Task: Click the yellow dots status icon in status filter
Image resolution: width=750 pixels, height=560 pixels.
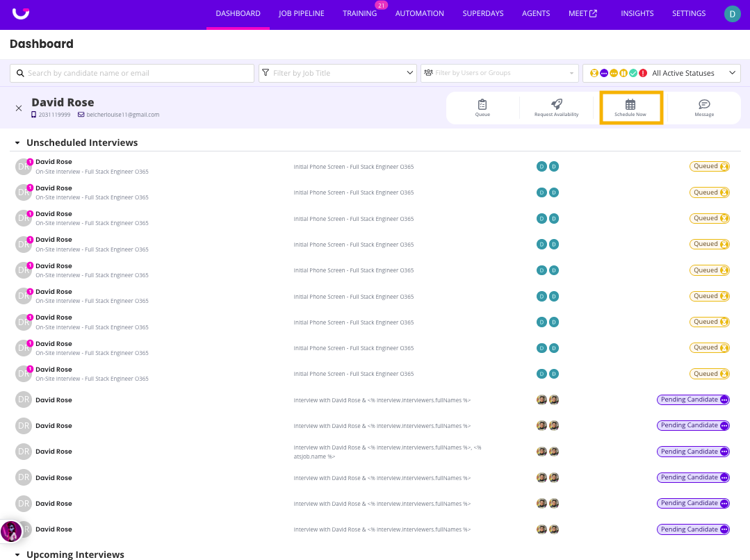Action: point(614,73)
